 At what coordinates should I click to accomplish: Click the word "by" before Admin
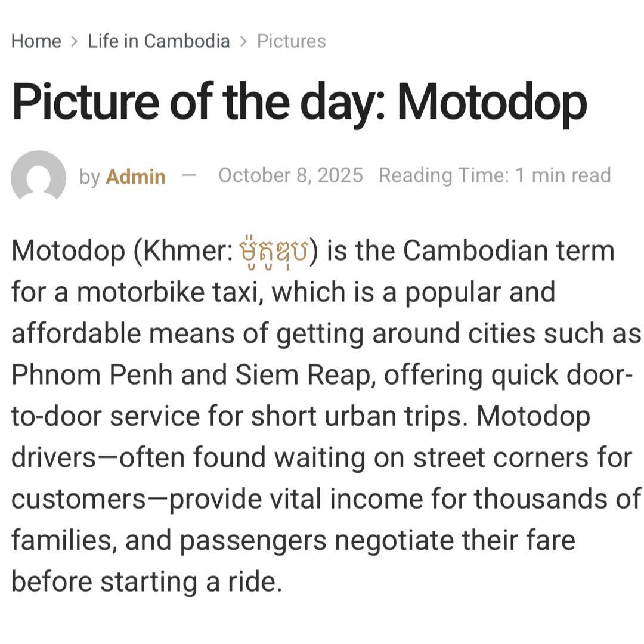pyautogui.click(x=89, y=177)
